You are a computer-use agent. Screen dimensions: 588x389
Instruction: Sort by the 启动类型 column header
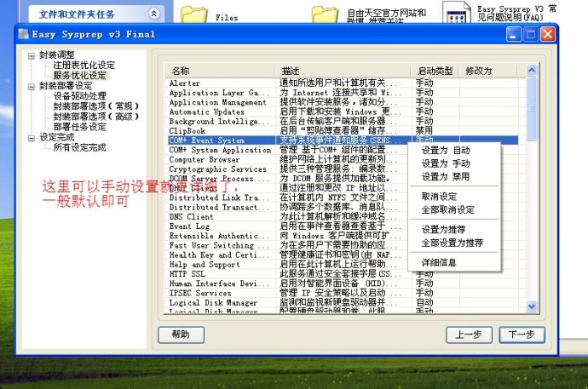click(x=435, y=71)
